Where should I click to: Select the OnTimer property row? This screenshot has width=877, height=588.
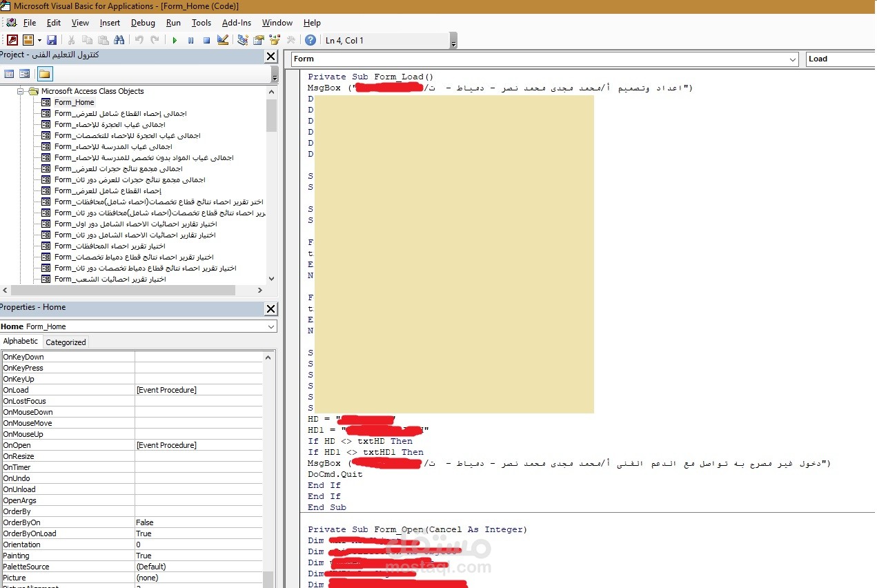pyautogui.click(x=132, y=467)
